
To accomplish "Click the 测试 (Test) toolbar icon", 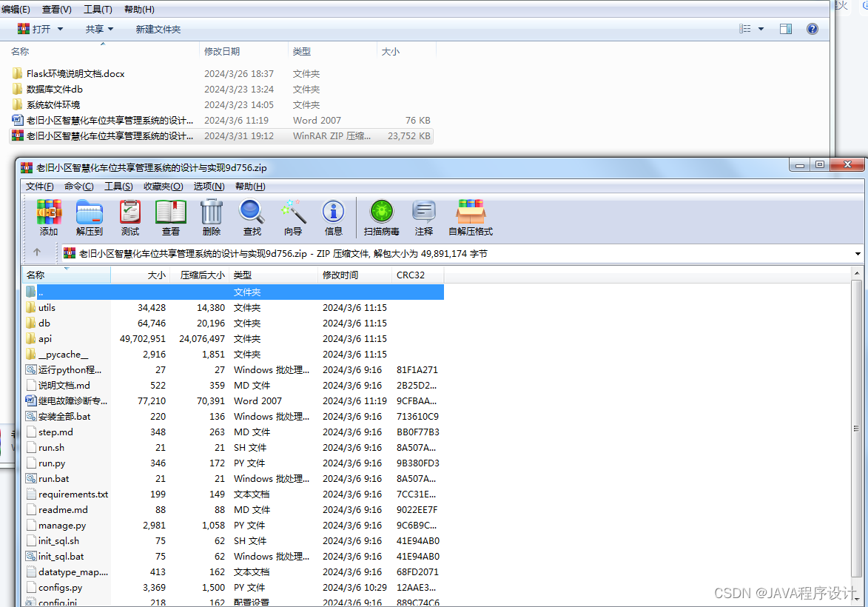I will (x=130, y=217).
